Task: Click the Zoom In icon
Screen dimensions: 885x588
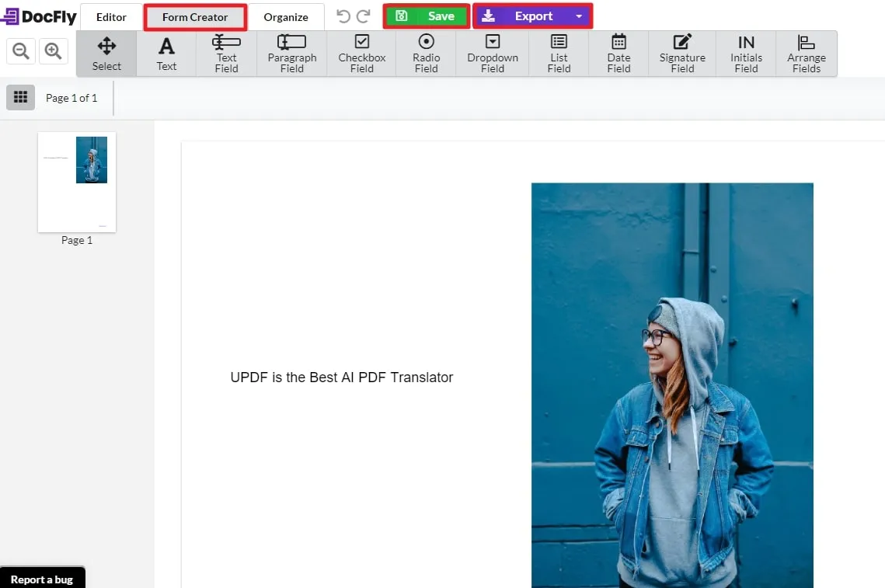Action: click(52, 50)
